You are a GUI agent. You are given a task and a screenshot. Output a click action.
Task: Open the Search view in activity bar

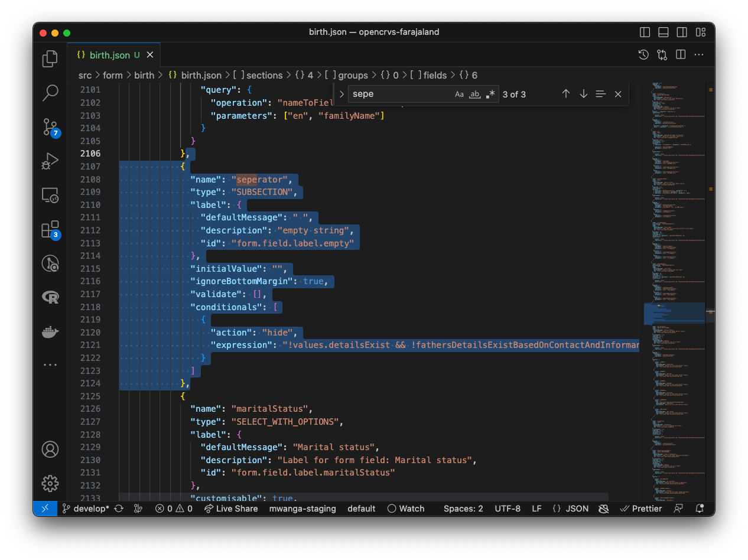[x=50, y=92]
